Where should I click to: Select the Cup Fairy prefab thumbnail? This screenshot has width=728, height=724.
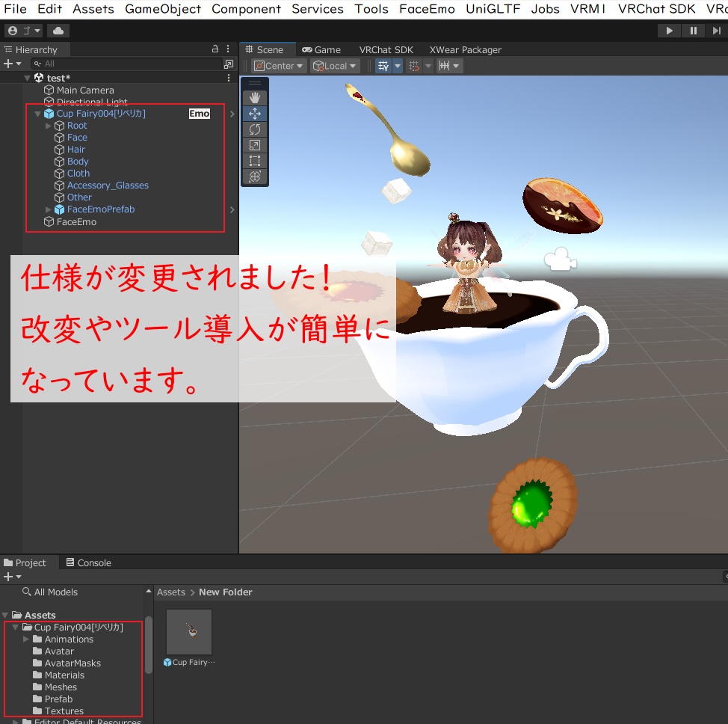point(189,632)
